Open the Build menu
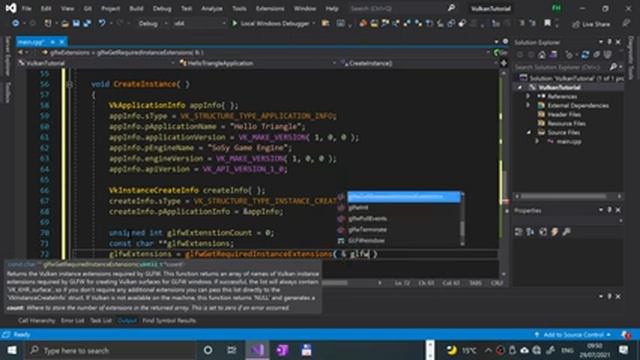The width and height of the screenshot is (640, 360). click(x=136, y=8)
